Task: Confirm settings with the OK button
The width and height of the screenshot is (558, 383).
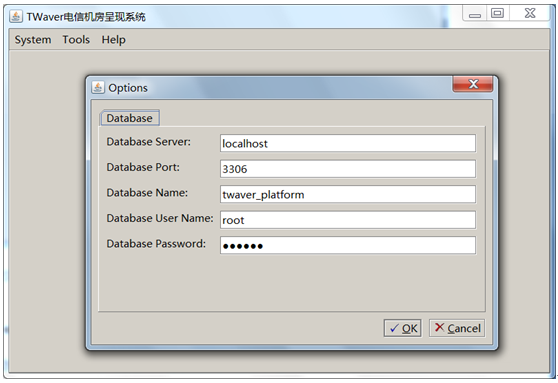Action: [x=403, y=328]
